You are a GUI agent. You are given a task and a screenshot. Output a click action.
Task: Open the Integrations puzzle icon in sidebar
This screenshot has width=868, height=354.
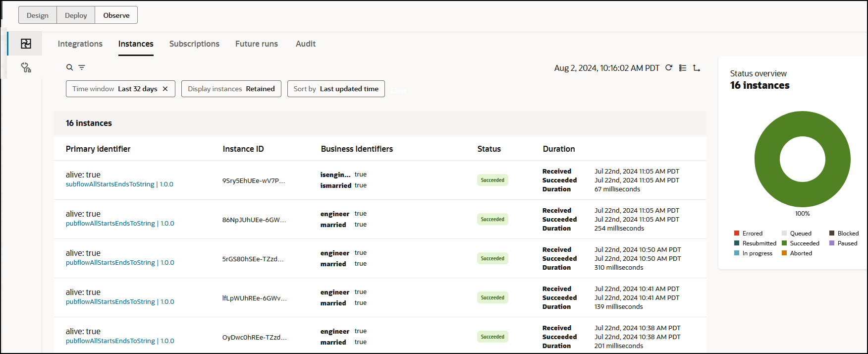tap(26, 44)
